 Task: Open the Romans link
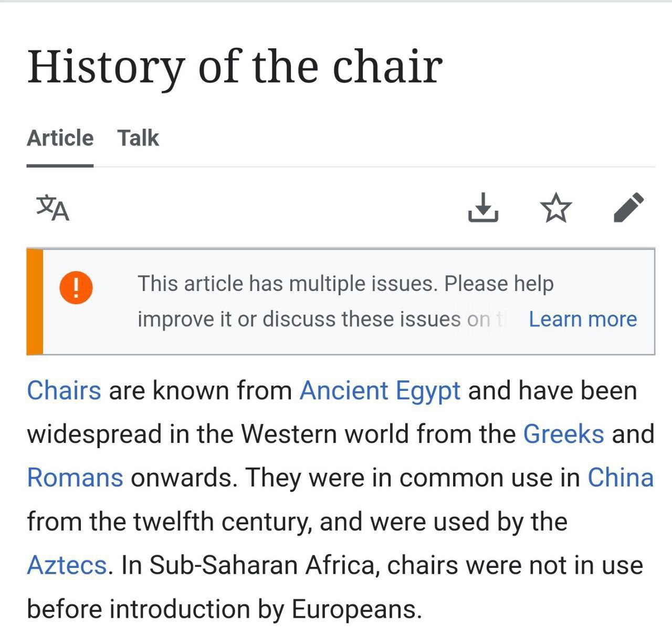(75, 478)
